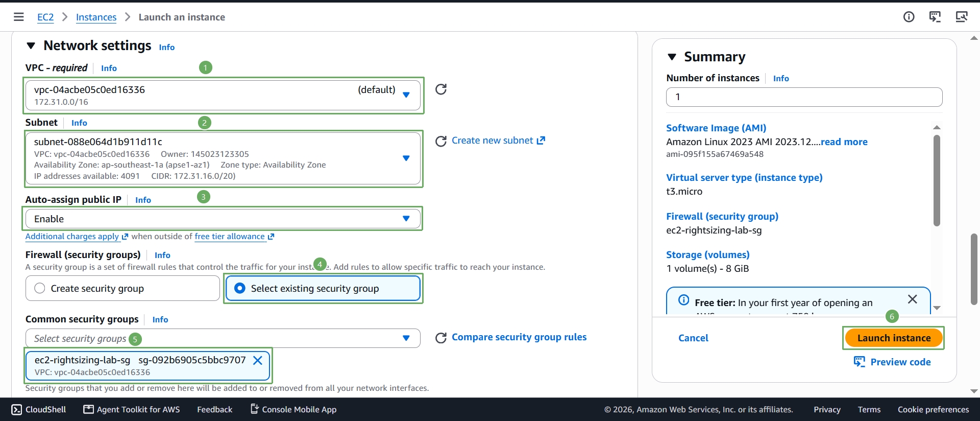Go to EC2 breadcrumb
Image resolution: width=980 pixels, height=421 pixels.
pos(45,17)
